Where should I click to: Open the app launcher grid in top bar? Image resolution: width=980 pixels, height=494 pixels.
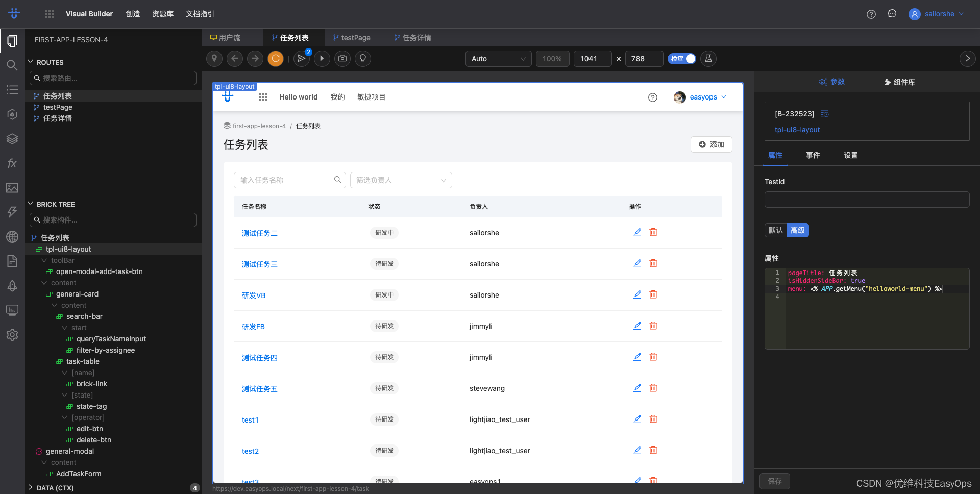(x=50, y=14)
